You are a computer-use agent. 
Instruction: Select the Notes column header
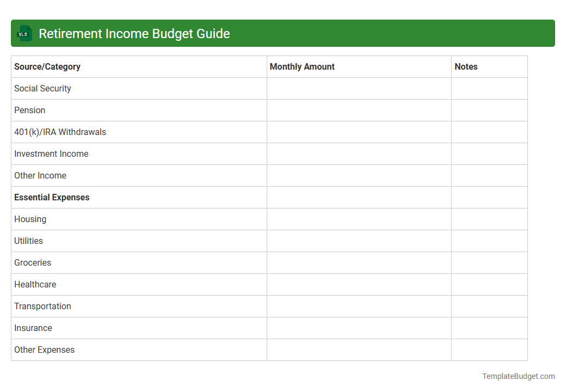(466, 66)
